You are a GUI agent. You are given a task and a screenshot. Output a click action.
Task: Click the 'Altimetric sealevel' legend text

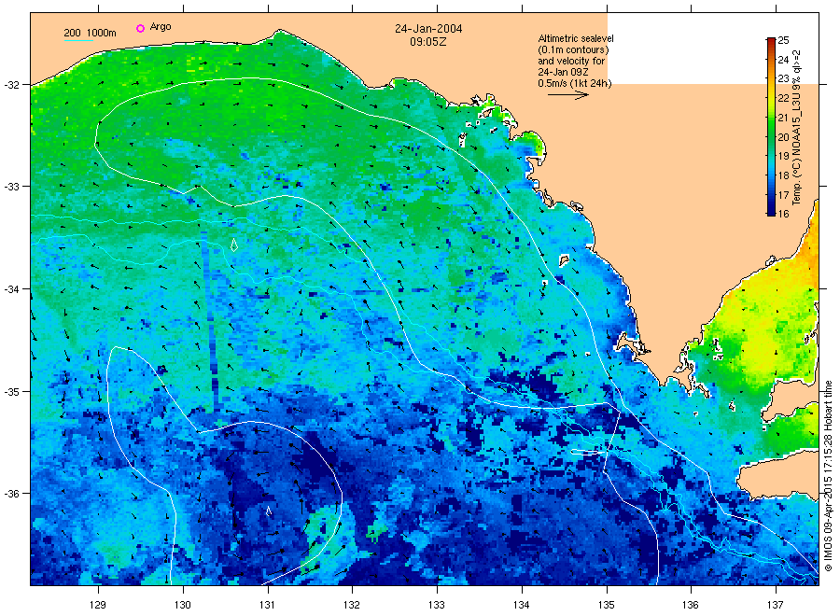point(576,38)
